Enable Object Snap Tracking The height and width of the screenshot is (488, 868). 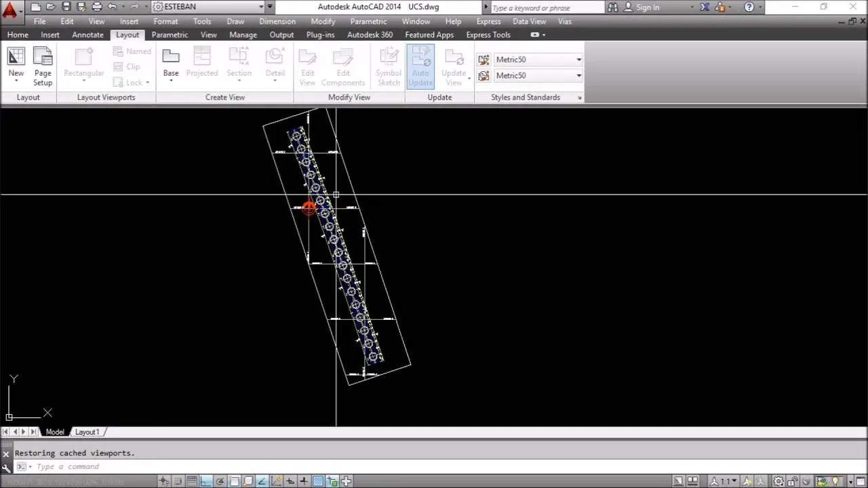point(262,481)
